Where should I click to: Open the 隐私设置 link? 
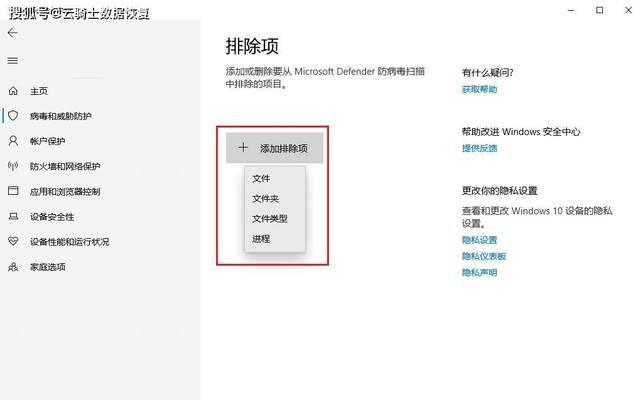479,240
